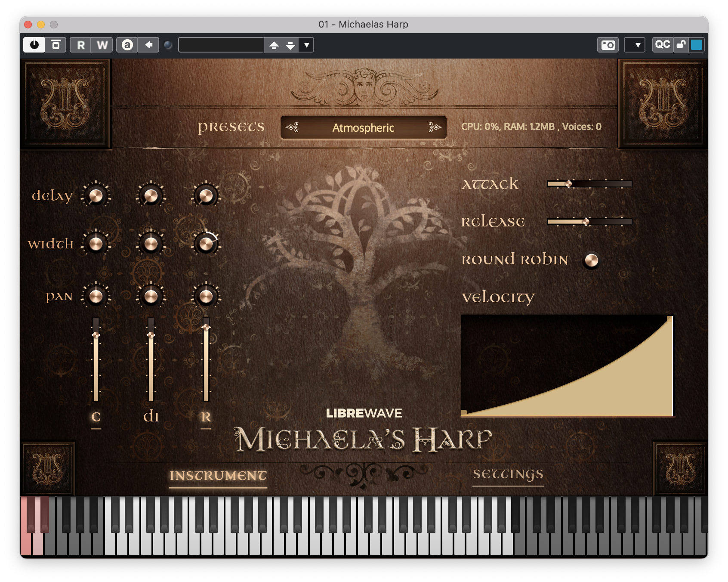Load next program with down arrow

click(x=290, y=45)
